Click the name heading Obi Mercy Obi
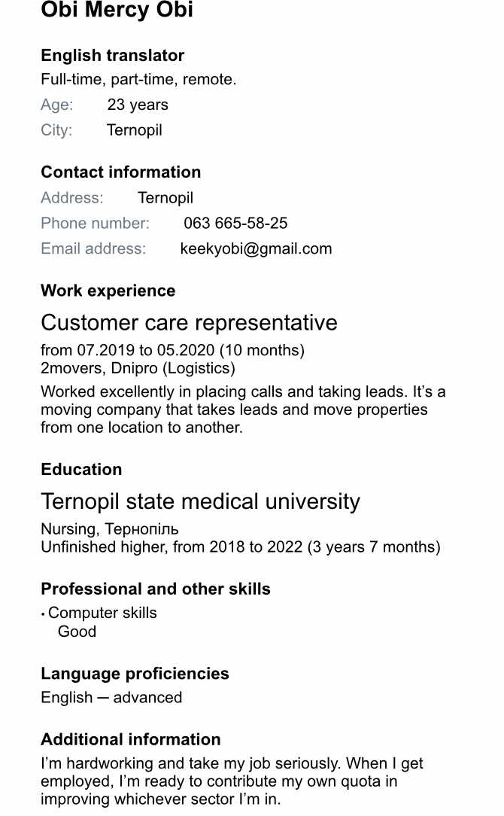This screenshot has height=816, width=504. click(x=117, y=9)
